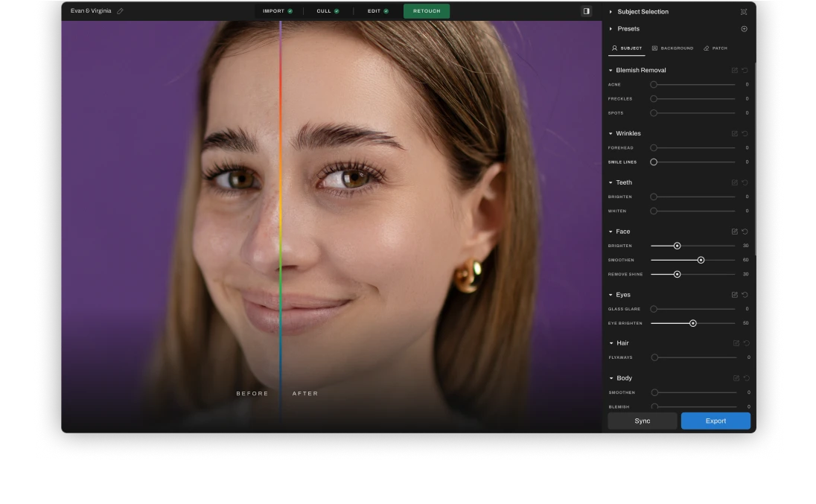Image resolution: width=816 pixels, height=504 pixels.
Task: Go to the Cull step
Action: 327,11
